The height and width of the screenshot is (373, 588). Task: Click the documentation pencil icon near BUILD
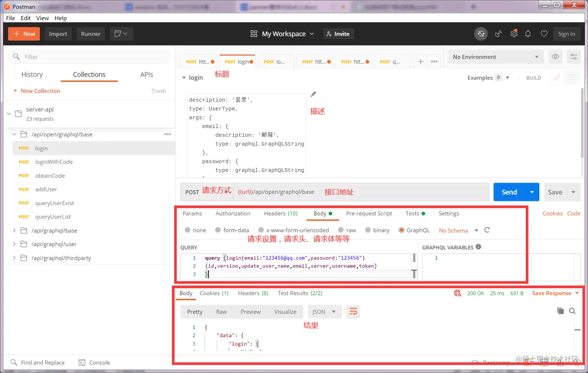pos(557,77)
